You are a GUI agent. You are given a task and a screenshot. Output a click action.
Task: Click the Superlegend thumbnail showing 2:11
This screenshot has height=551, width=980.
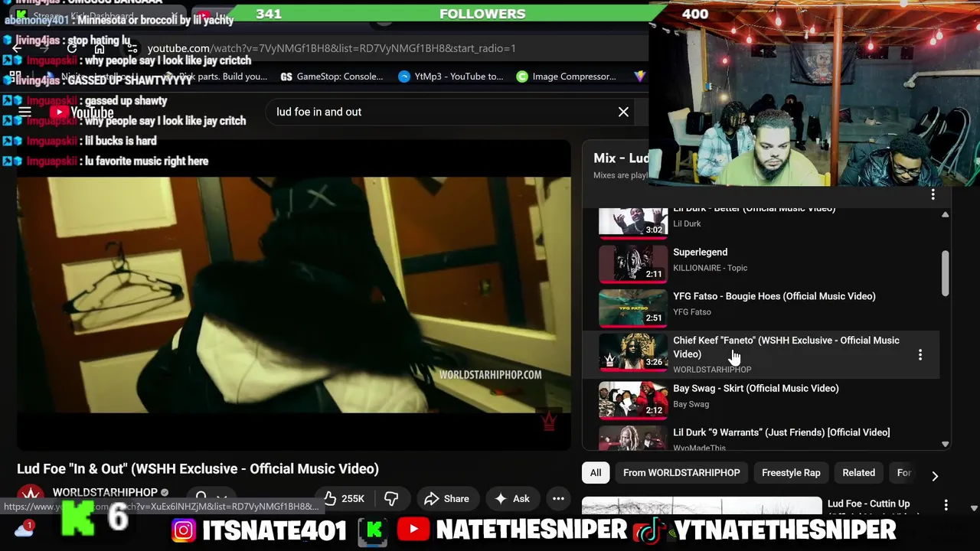(x=633, y=263)
